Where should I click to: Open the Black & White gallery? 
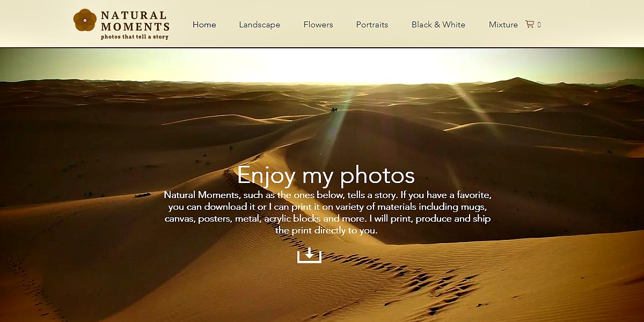point(438,25)
